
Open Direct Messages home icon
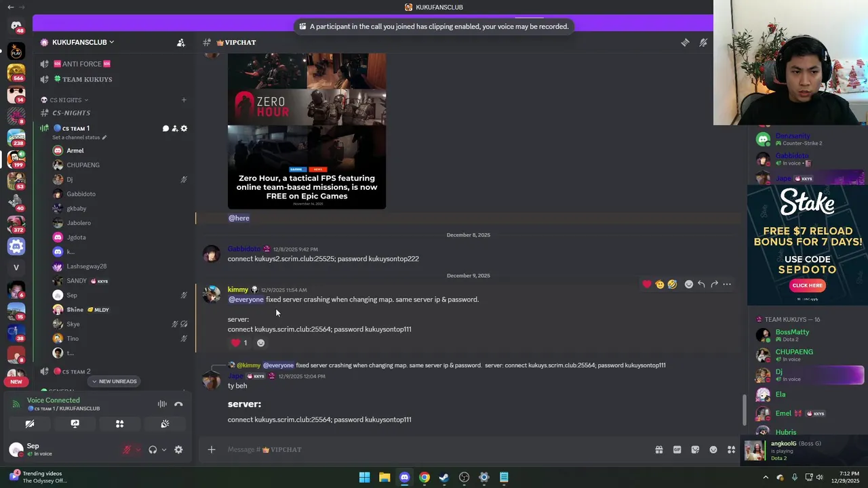click(16, 26)
